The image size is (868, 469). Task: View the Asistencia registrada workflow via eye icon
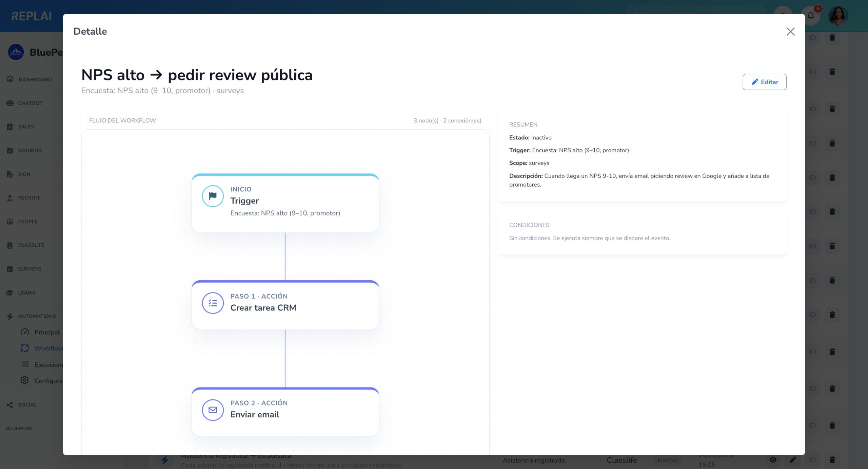[x=773, y=460]
